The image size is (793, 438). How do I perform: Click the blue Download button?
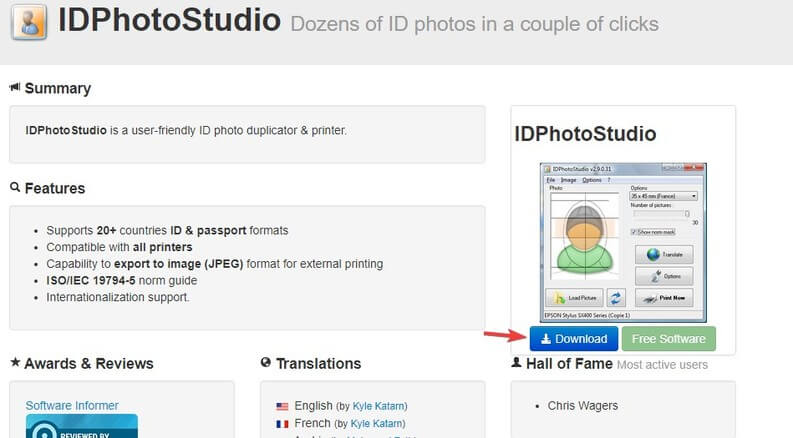tap(574, 338)
